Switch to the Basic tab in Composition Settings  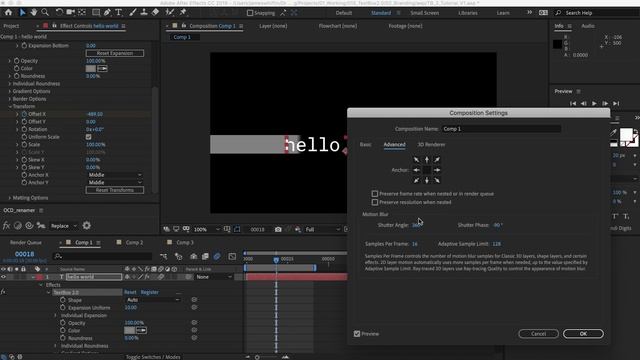pos(365,144)
